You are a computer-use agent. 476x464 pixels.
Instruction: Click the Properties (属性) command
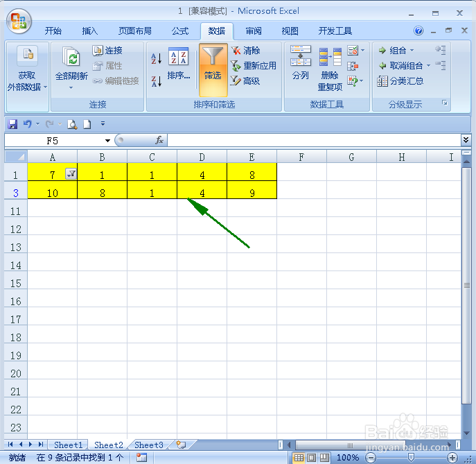[107, 66]
